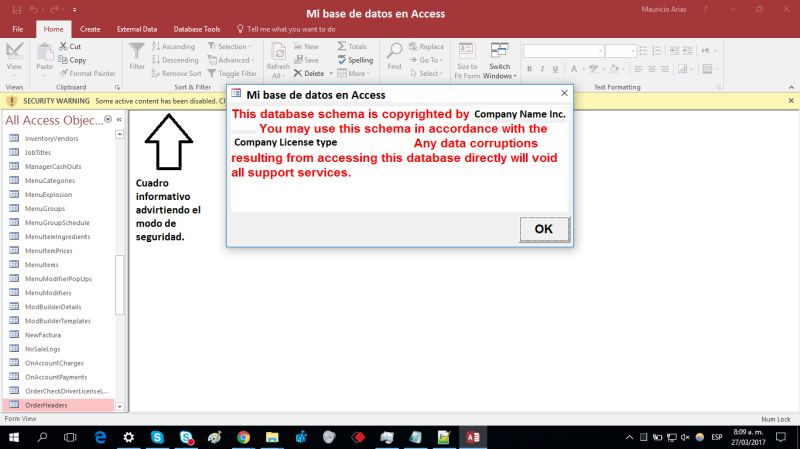Toggle Italic formatting

[542, 69]
